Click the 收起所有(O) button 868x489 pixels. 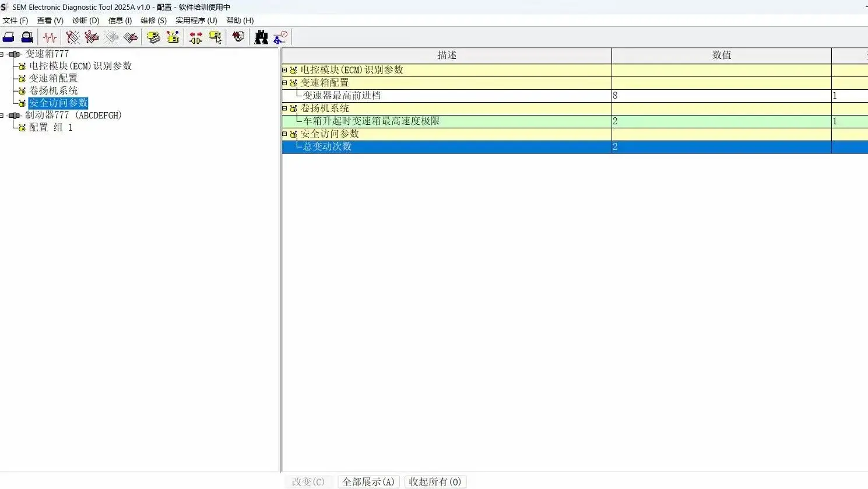[435, 481]
